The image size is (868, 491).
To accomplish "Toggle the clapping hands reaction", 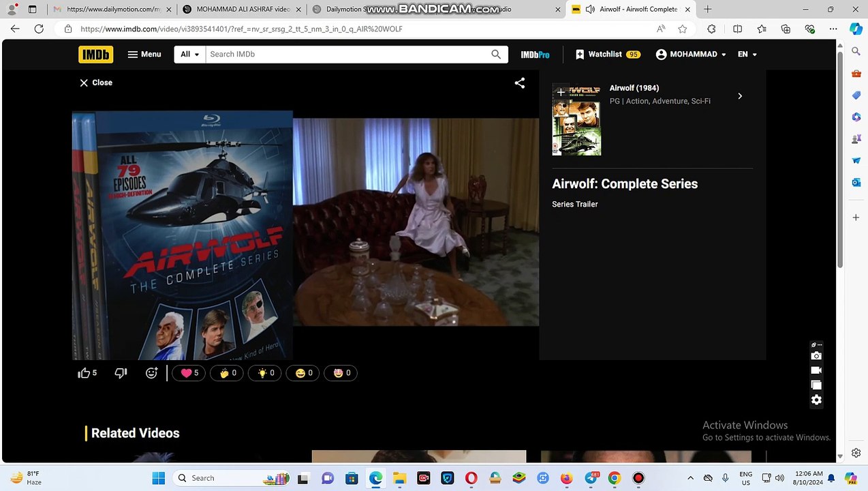I will click(x=227, y=373).
